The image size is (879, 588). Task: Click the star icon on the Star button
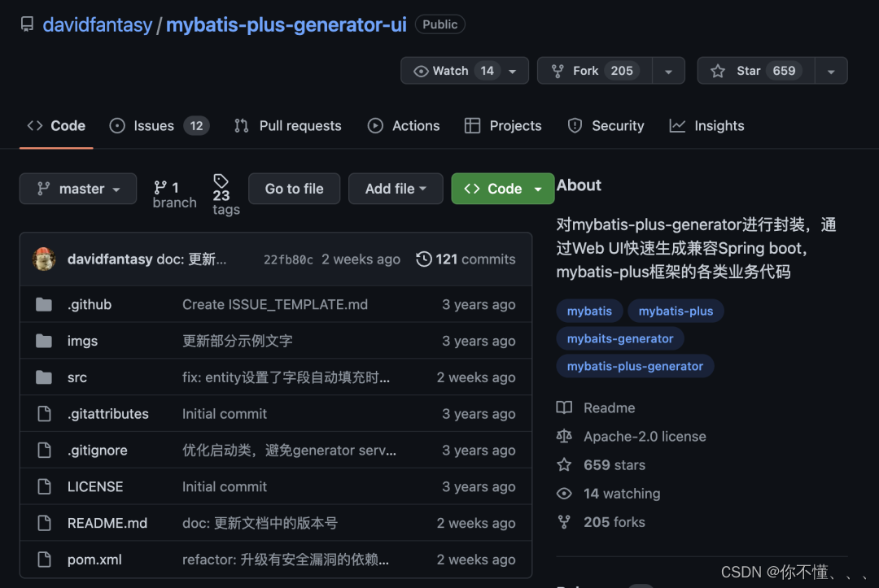(718, 71)
